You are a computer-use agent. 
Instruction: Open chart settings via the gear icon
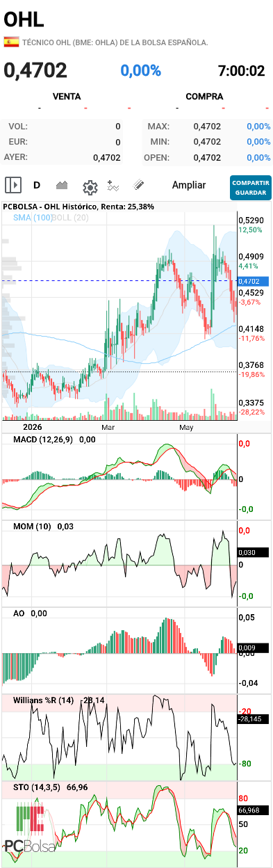[x=90, y=186]
